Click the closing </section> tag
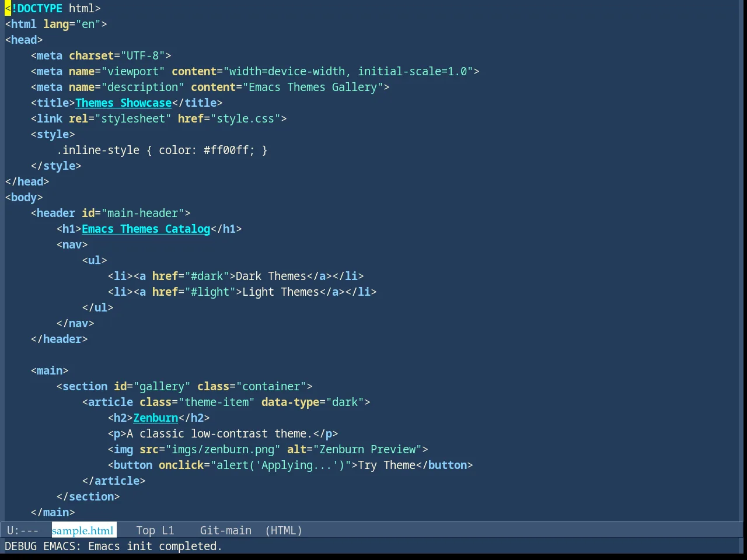 [x=88, y=496]
